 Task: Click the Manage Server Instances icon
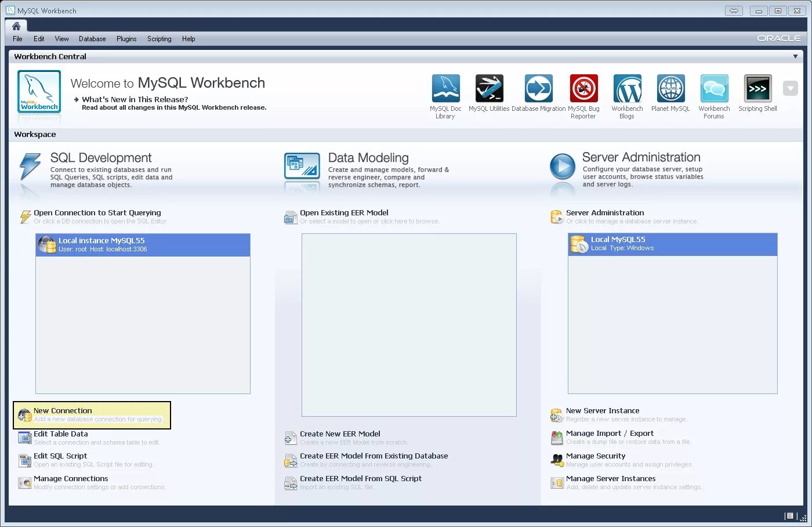pos(557,482)
